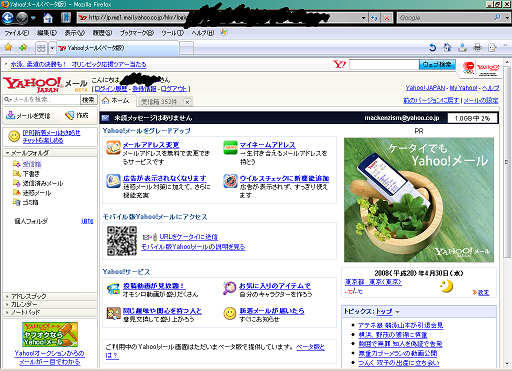Close the inbox tab with the x
This screenshot has width=512, height=371.
tap(187, 102)
